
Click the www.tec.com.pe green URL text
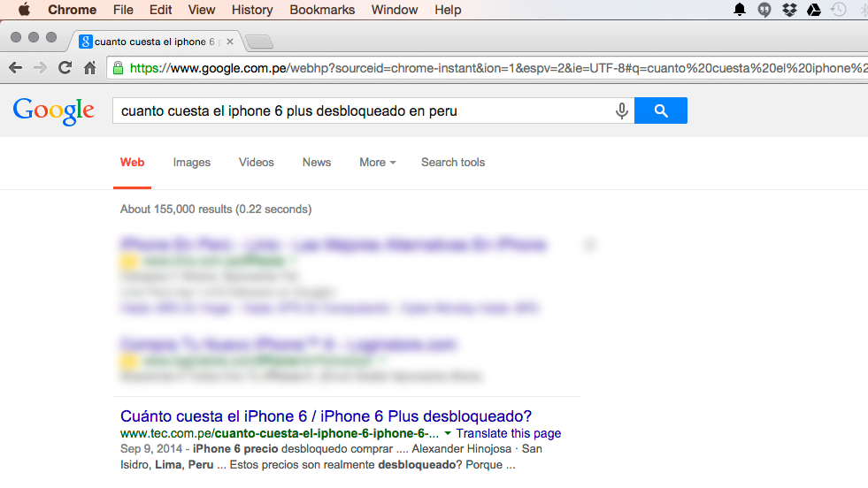pyautogui.click(x=280, y=433)
